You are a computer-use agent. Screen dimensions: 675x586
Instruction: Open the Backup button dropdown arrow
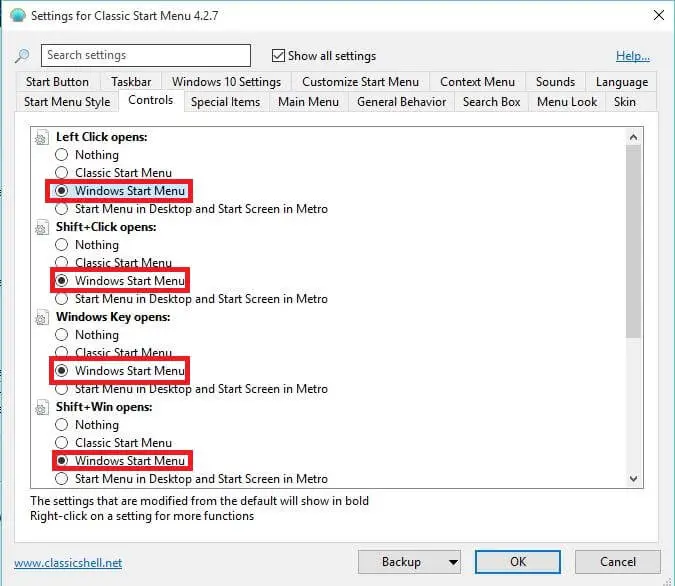[453, 562]
